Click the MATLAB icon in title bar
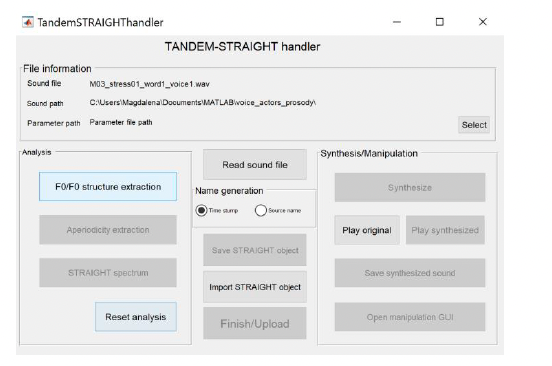The height and width of the screenshot is (366, 552). coord(28,22)
